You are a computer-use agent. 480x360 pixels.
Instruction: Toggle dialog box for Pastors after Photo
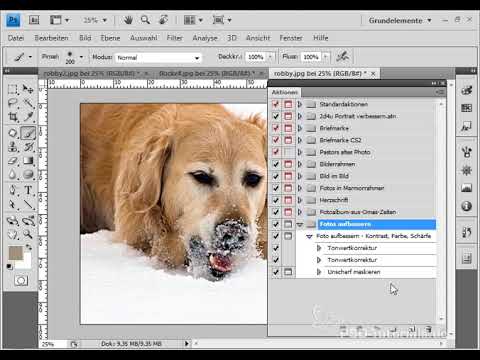[288, 152]
